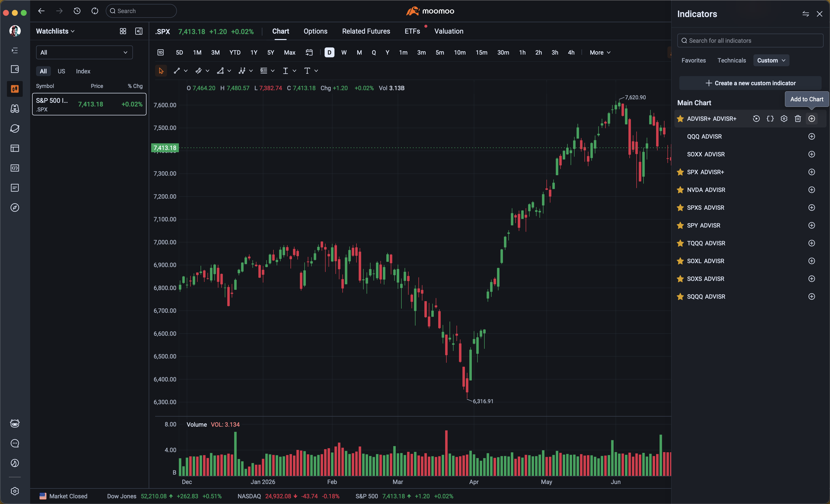830x504 pixels.
Task: Switch to Favorites indicators tab
Action: 694,60
